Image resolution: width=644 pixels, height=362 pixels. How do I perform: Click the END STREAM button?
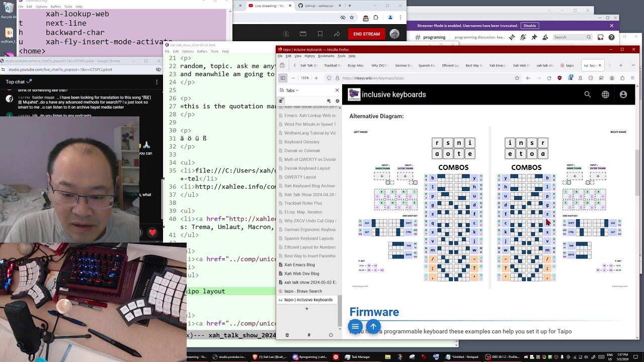[366, 34]
